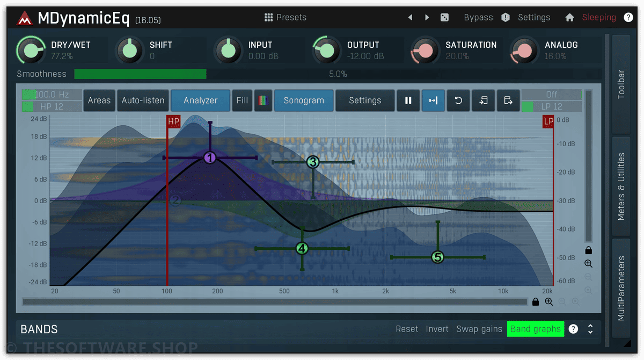Select band 1 node in the graph

coord(210,157)
